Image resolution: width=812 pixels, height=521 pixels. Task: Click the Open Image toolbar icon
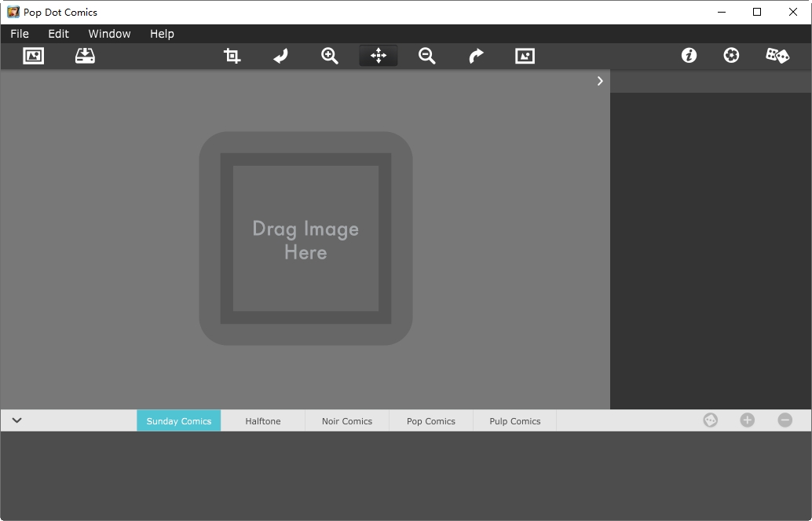tap(33, 56)
